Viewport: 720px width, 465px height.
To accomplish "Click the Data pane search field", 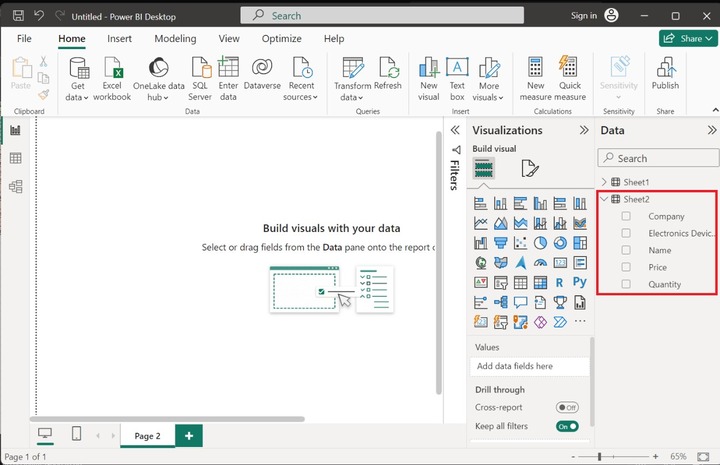I will point(660,158).
